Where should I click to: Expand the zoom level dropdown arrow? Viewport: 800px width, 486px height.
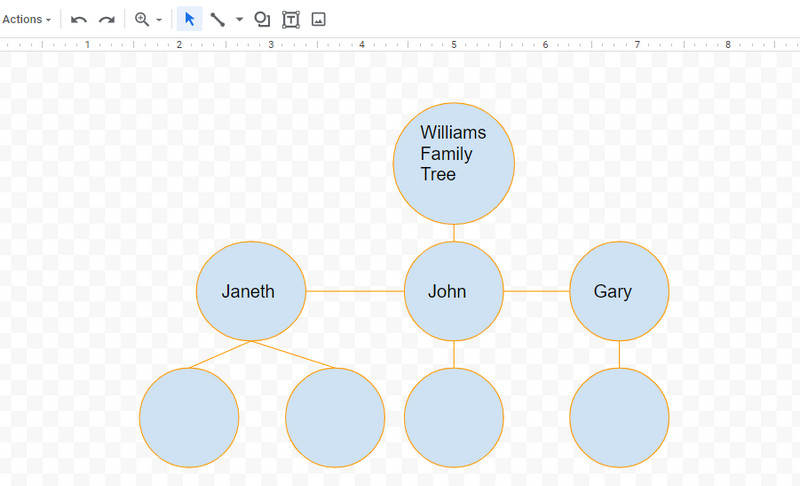coord(159,20)
